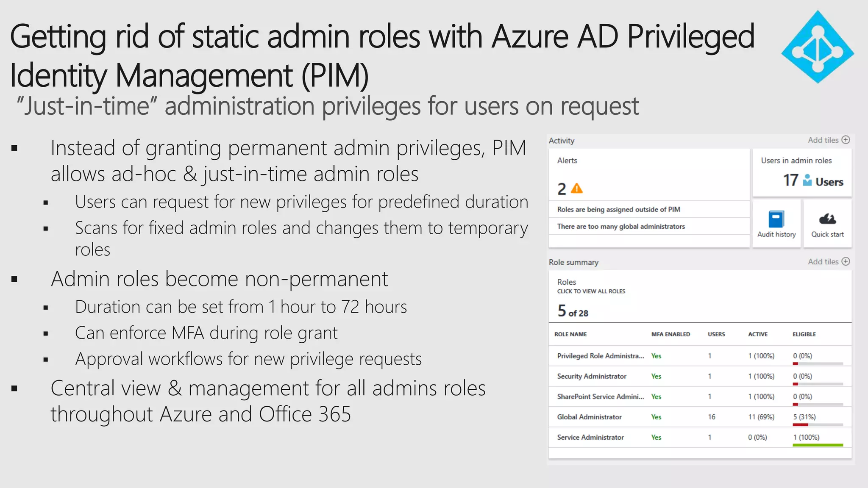Click the alert warning triangle icon
Viewport: 868px width, 488px height.
pos(577,189)
